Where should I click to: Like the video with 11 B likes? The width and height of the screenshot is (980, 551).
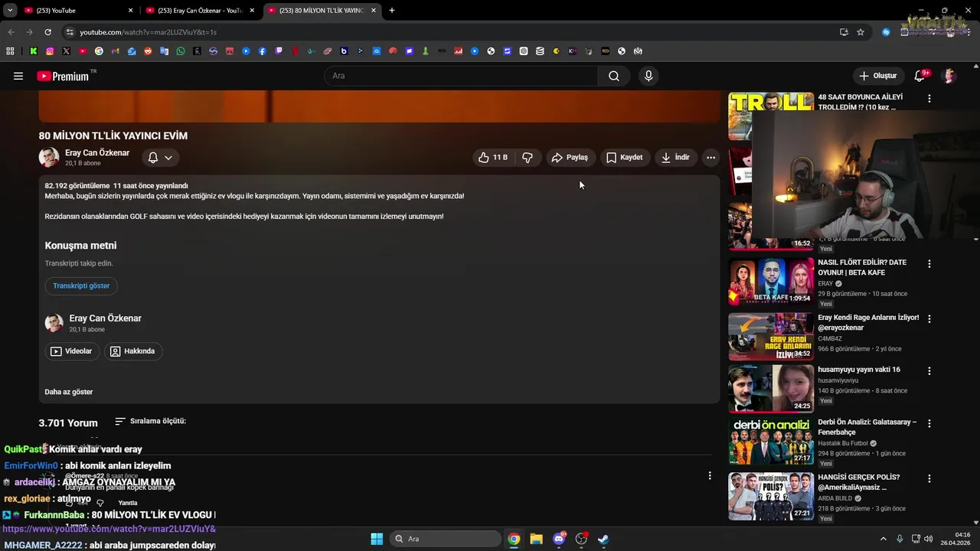point(492,158)
